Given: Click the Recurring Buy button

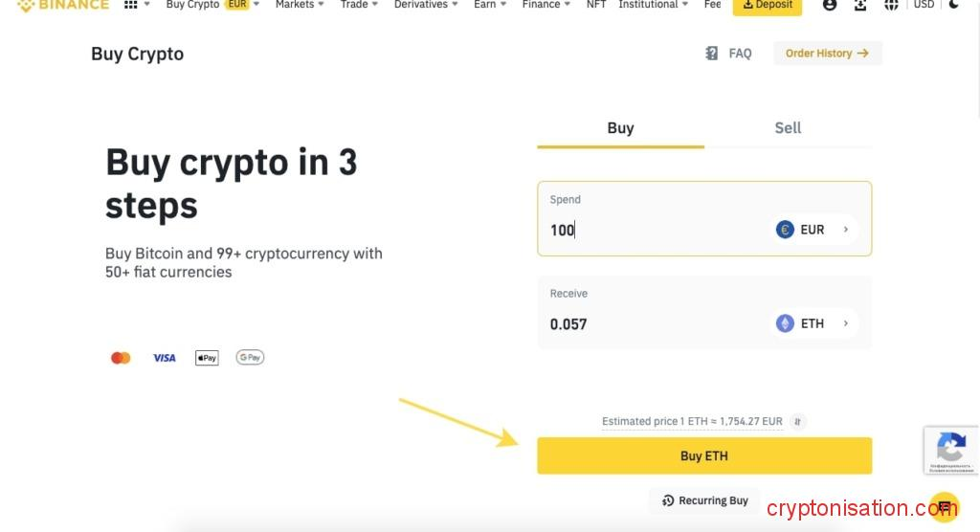Looking at the screenshot, I should [x=704, y=500].
